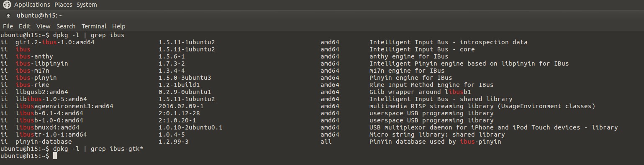The height and width of the screenshot is (165, 644).
Task: Click version 1.2.99-3 of pinyin-database
Action: tap(174, 142)
